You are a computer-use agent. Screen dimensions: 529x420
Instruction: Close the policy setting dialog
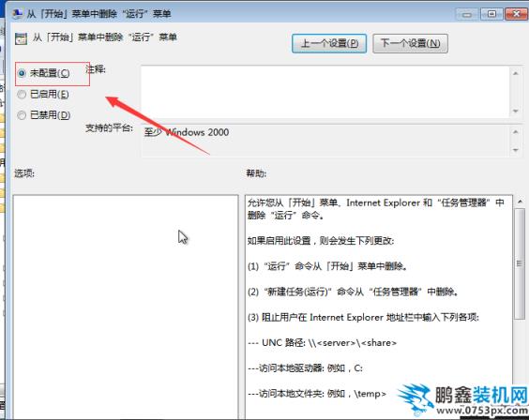click(x=516, y=14)
